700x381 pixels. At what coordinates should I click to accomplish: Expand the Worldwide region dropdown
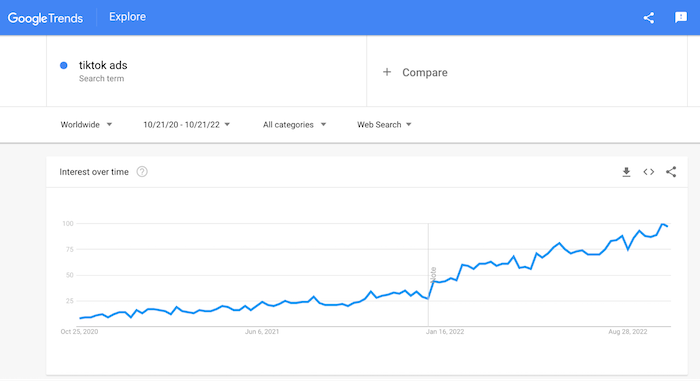click(86, 125)
